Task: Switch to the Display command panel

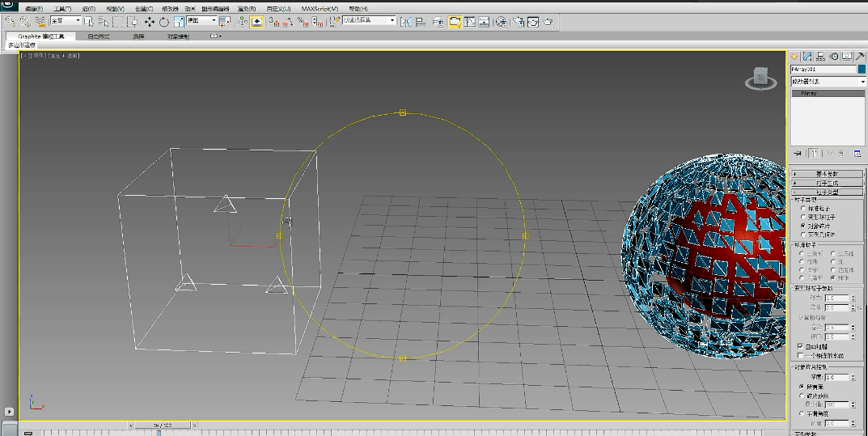Action: click(x=846, y=57)
